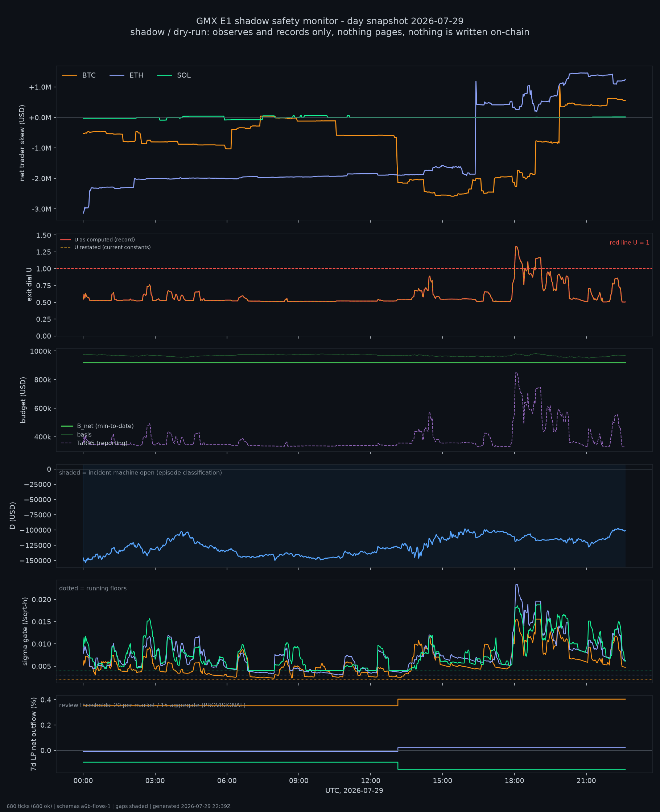Click 'review thresholds: 20 per market' annotation
Image resolution: width=660 pixels, height=812 pixels.
[x=152, y=705]
